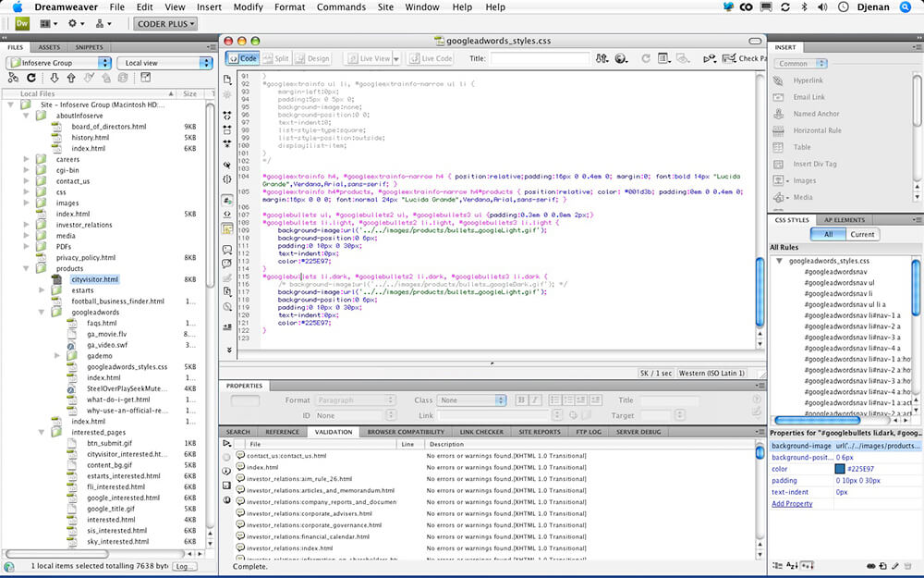The image size is (924, 578).
Task: Open the File Management toolbar icon
Action: 602,58
